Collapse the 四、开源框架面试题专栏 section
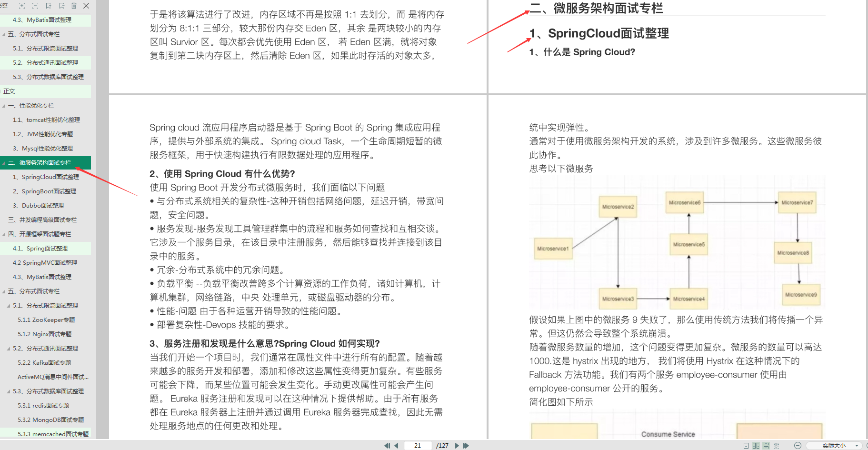The height and width of the screenshot is (450, 868). [x=4, y=234]
